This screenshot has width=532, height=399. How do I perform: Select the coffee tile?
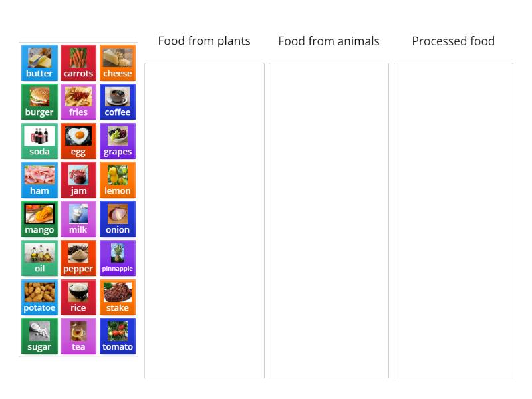[118, 101]
